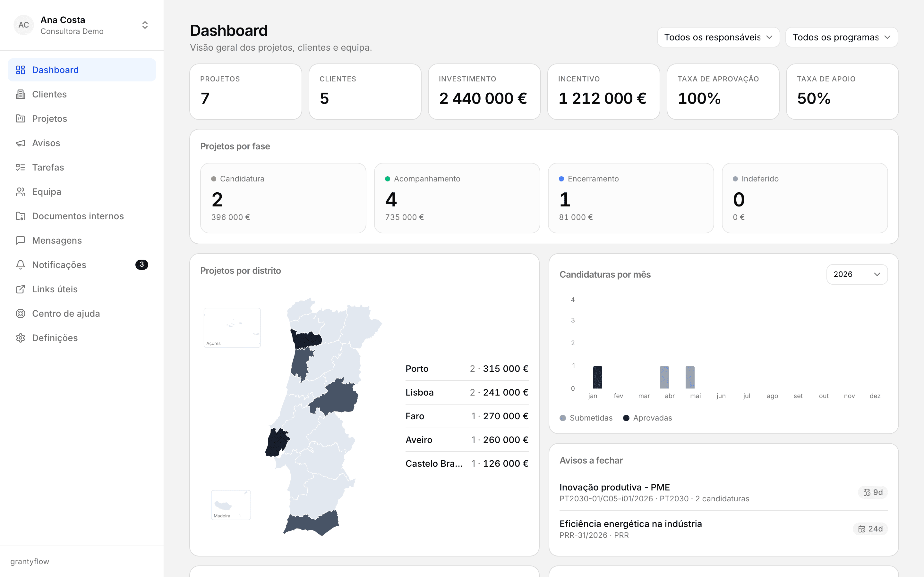924x577 pixels.
Task: Click the Projetos folder icon
Action: tap(21, 119)
